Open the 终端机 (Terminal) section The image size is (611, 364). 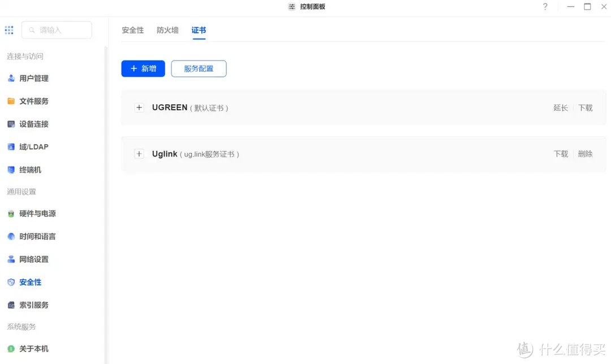pyautogui.click(x=30, y=170)
